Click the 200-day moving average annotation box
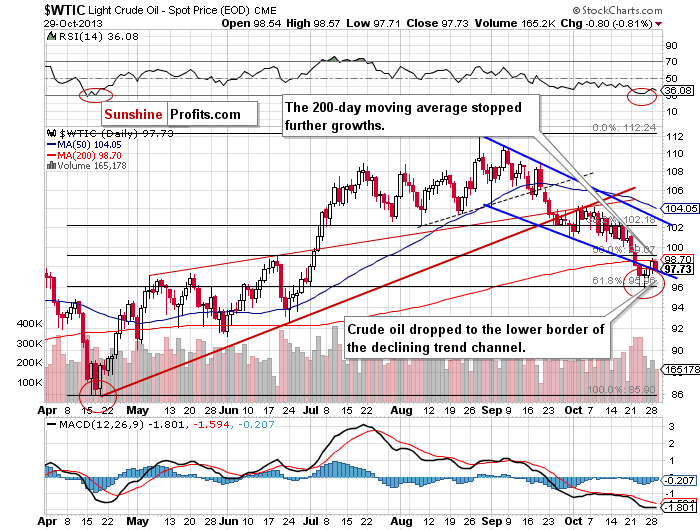The height and width of the screenshot is (530, 700). click(411, 116)
